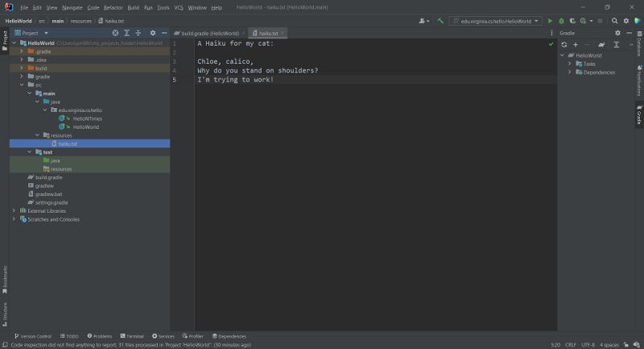
Task: Toggle tool window bars icon bottom-left
Action: 5,345
